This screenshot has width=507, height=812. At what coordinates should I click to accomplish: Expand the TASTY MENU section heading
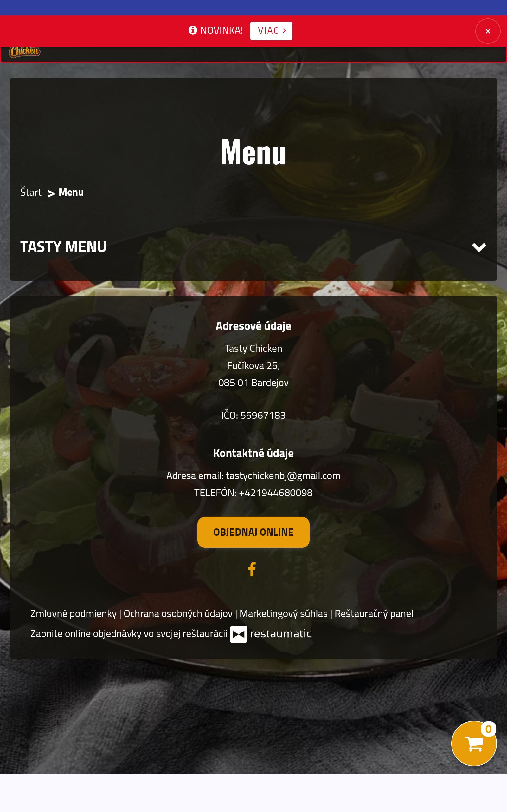pyautogui.click(x=63, y=247)
